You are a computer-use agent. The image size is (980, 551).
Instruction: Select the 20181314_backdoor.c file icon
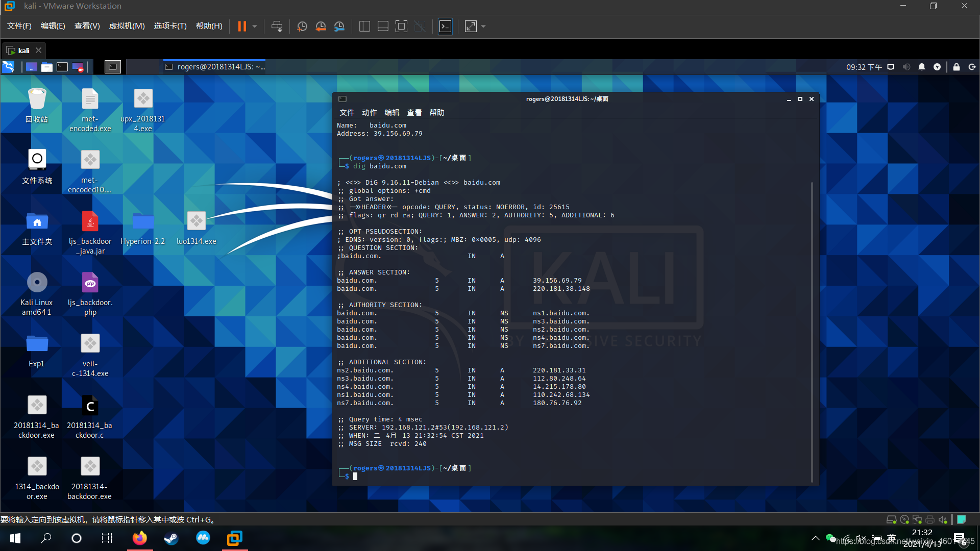pyautogui.click(x=89, y=417)
